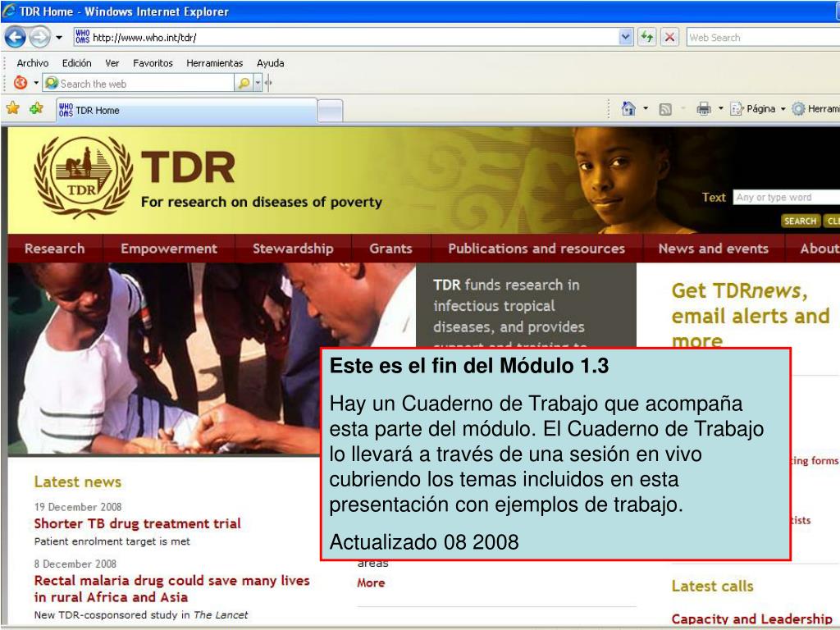
Task: Click the SEARCH button on the site
Action: click(801, 221)
